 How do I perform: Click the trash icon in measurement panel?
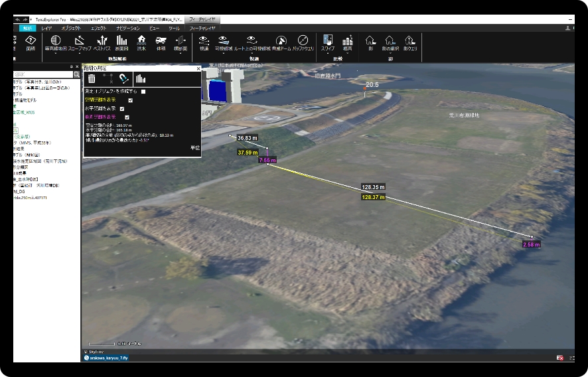pos(92,78)
